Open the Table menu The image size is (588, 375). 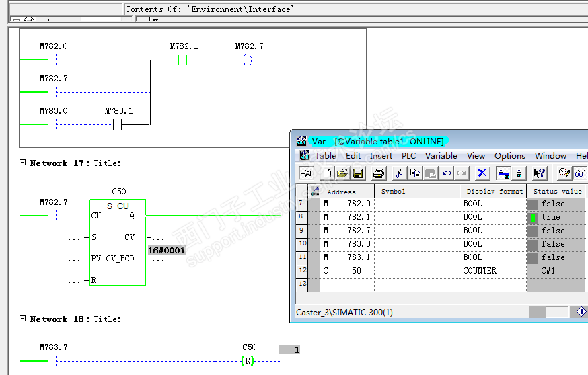tap(325, 156)
